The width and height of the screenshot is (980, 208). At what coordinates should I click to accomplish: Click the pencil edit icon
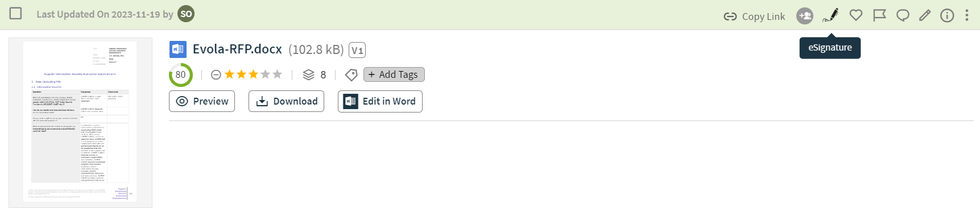click(925, 15)
